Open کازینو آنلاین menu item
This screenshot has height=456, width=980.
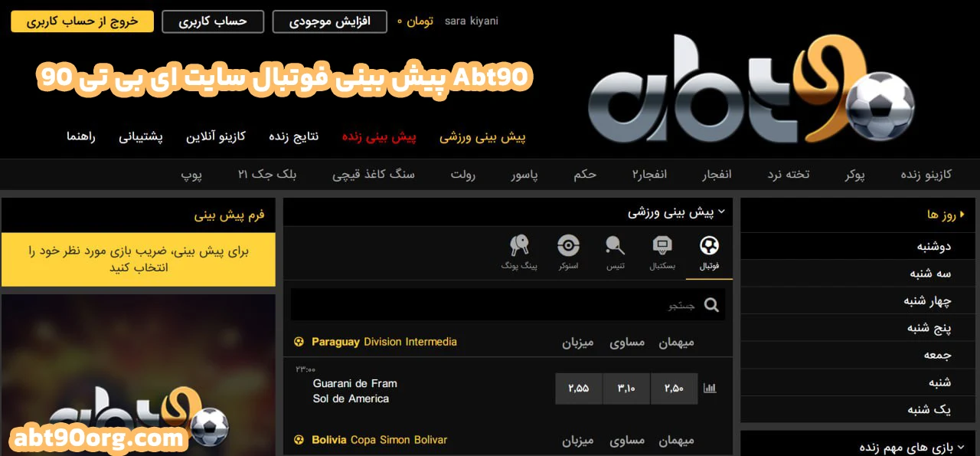tap(216, 136)
